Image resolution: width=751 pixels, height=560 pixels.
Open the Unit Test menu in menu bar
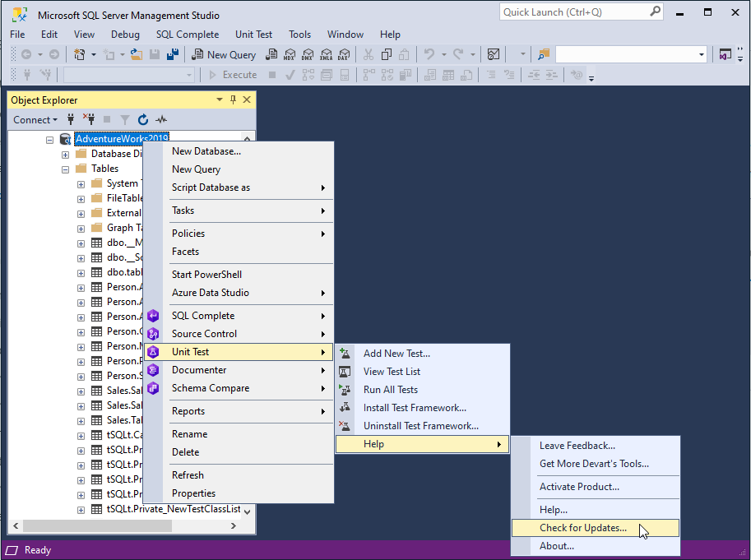pyautogui.click(x=254, y=35)
